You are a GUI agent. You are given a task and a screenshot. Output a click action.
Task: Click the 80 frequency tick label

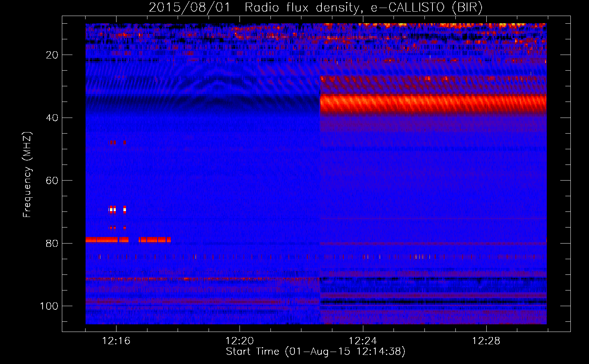[x=52, y=244]
